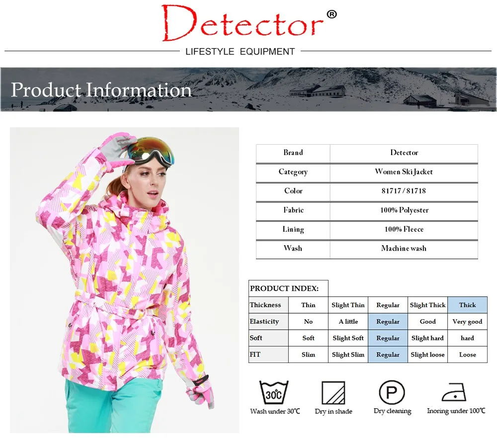Image resolution: width=497 pixels, height=448 pixels.
Task: Click the Good cell in Elasticity row
Action: 427,322
